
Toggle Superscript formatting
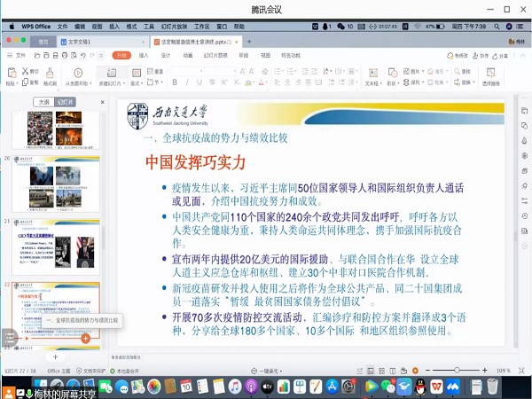point(224,82)
